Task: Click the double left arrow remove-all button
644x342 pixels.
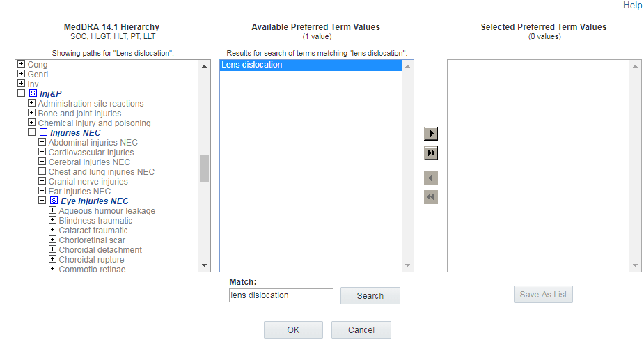Action: coord(431,197)
